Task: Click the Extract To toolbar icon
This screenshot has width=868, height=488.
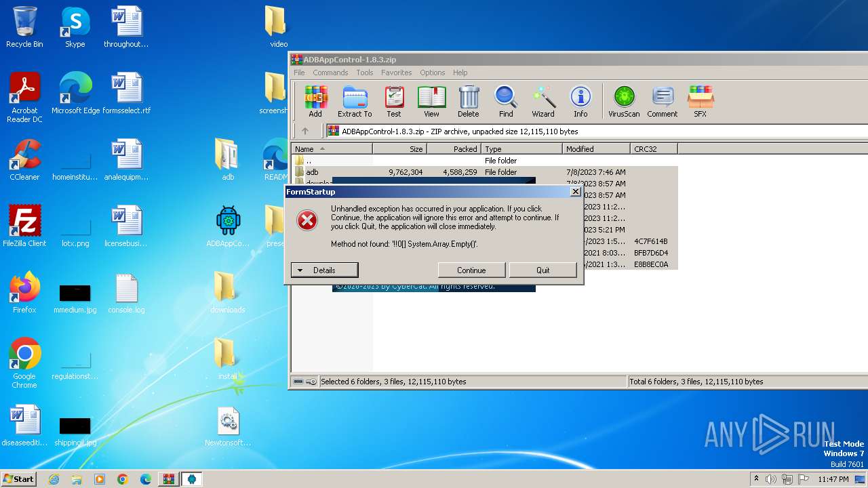Action: pyautogui.click(x=355, y=102)
